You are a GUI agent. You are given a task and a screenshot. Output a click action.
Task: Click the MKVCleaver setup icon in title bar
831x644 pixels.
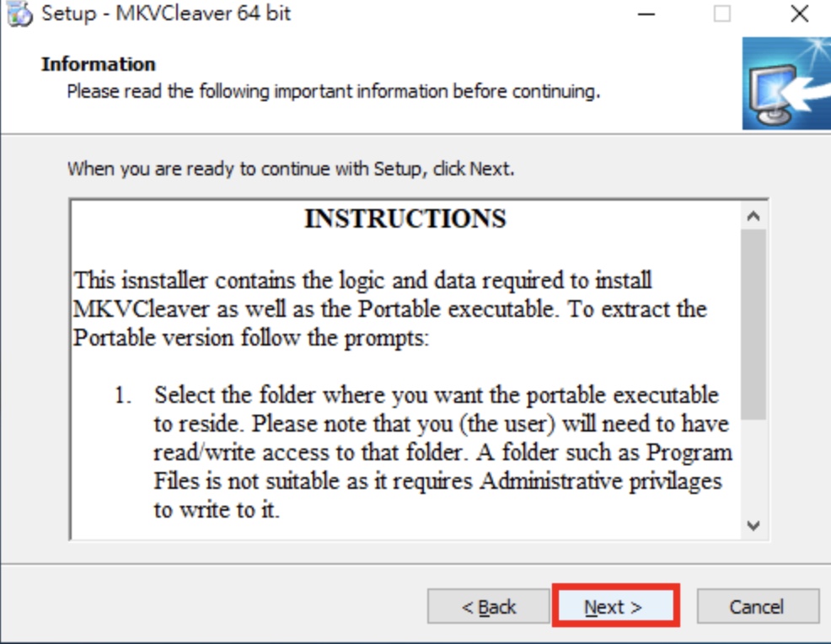(19, 13)
